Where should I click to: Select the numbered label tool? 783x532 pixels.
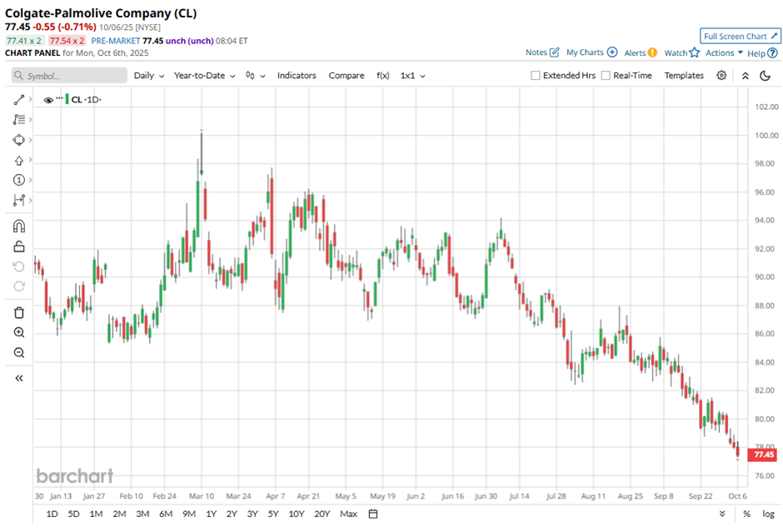point(19,180)
